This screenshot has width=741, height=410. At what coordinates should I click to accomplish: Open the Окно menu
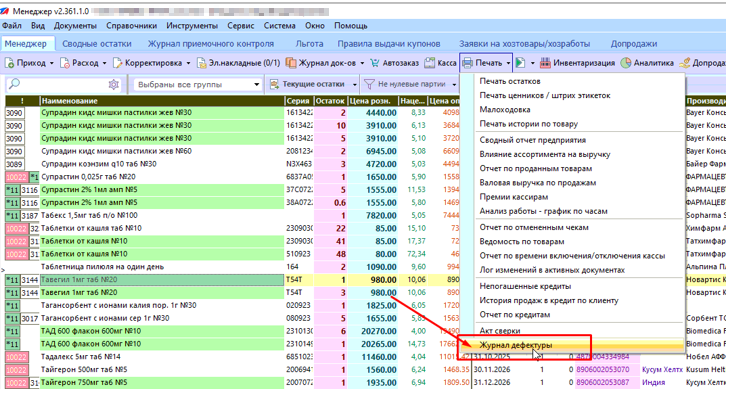(x=315, y=26)
